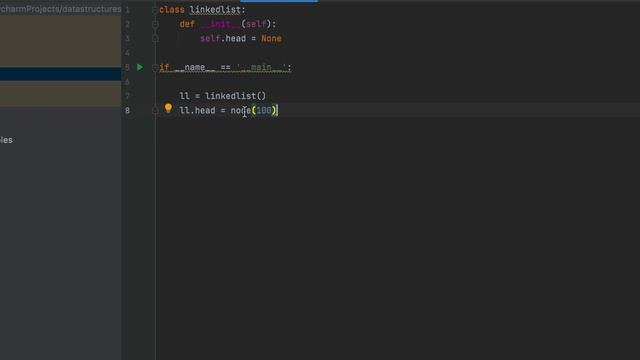Click the charmProjects/datastructures path label
The height and width of the screenshot is (360, 640).
(60, 9)
